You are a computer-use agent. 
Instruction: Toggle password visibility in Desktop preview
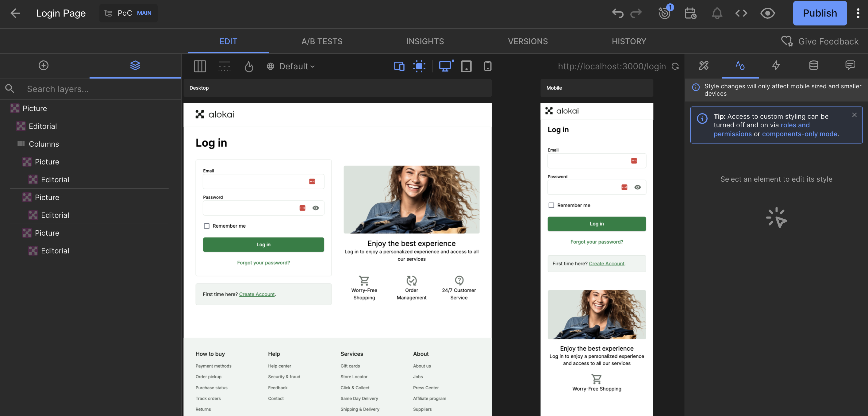[x=315, y=208]
